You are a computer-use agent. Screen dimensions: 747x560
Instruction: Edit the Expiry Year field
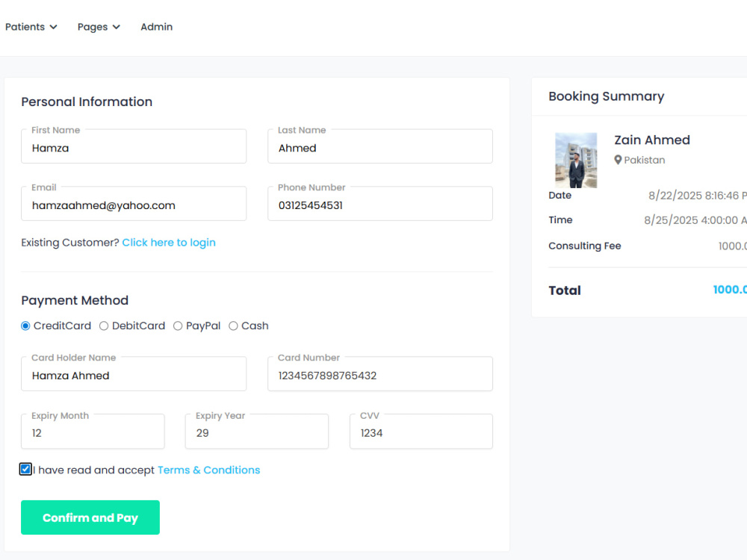[x=257, y=432]
